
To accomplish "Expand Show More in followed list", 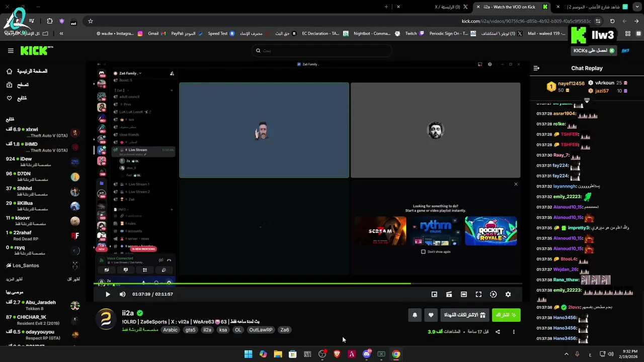I will 14,279.
